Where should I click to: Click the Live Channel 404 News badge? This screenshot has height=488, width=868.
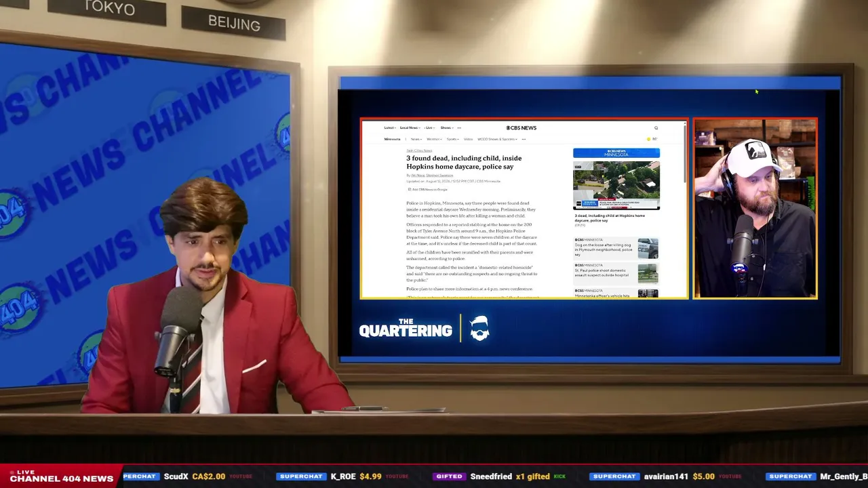[62, 476]
